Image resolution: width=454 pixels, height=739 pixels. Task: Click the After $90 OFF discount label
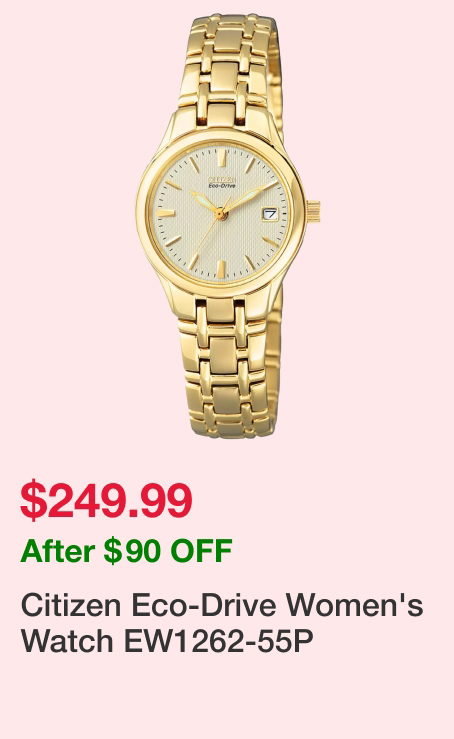[126, 550]
